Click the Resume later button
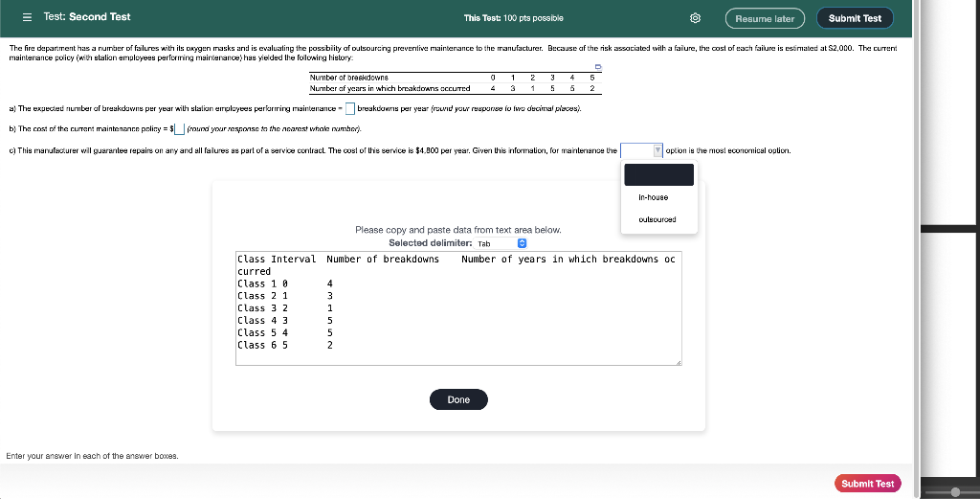Screen dimensions: 980x499 (765, 19)
